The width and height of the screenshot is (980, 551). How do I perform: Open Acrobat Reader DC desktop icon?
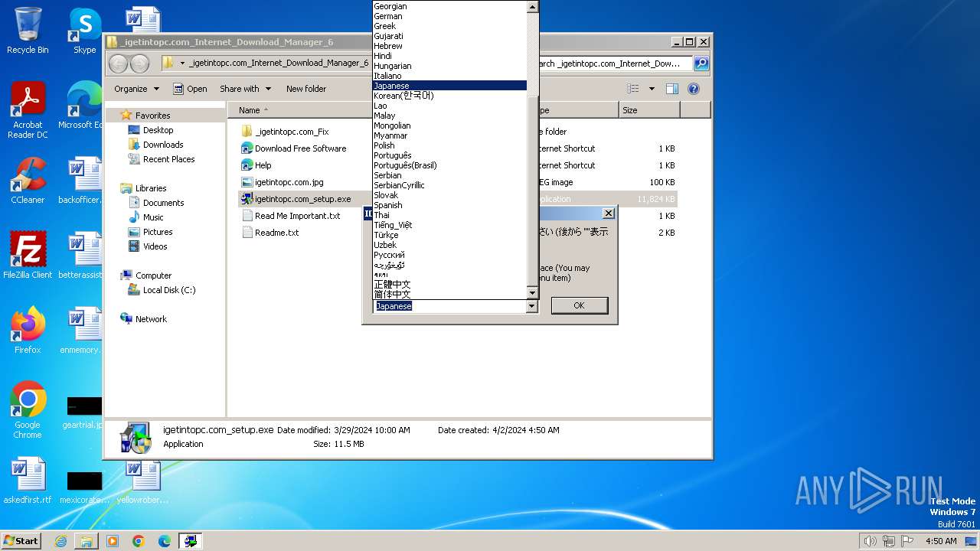tap(28, 110)
